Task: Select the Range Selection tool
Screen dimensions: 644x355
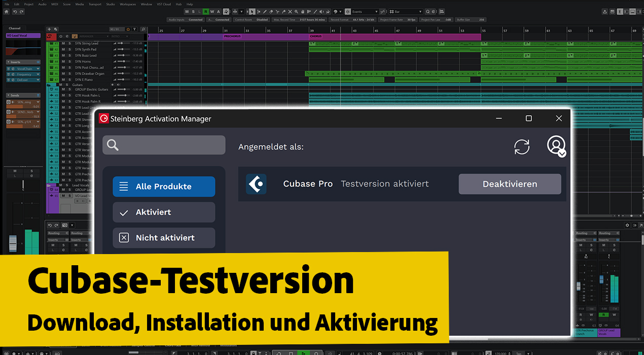Action: (x=259, y=12)
